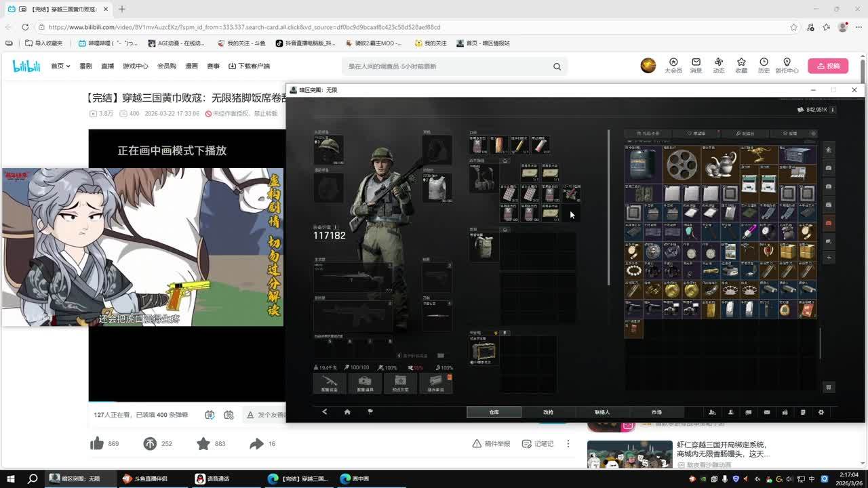868x488 pixels.
Task: Click the picture-in-picture anime video thumbnail
Action: point(142,247)
